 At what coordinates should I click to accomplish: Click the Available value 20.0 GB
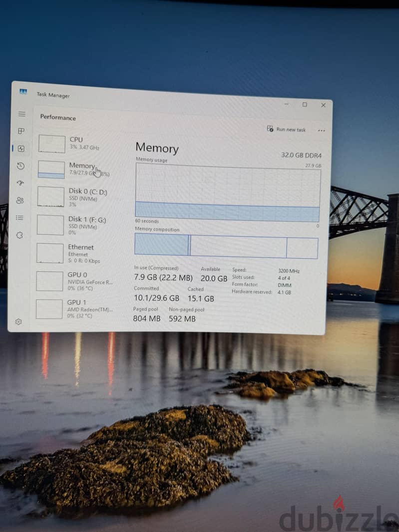[x=214, y=278]
